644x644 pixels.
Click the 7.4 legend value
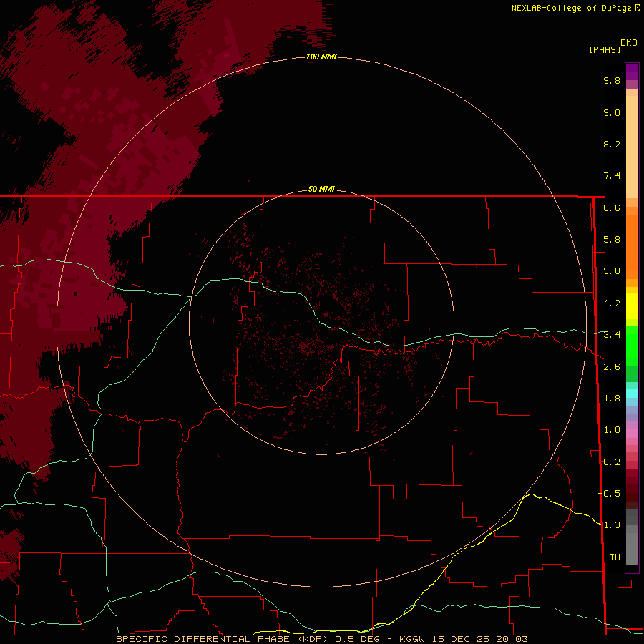pyautogui.click(x=612, y=176)
